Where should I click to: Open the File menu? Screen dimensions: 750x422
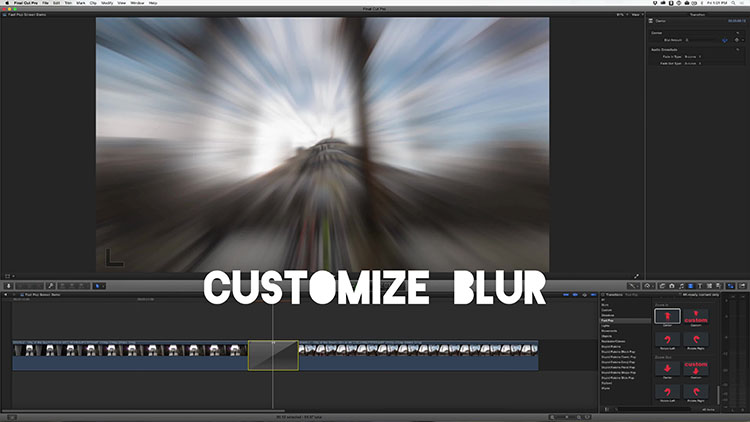(45, 3)
